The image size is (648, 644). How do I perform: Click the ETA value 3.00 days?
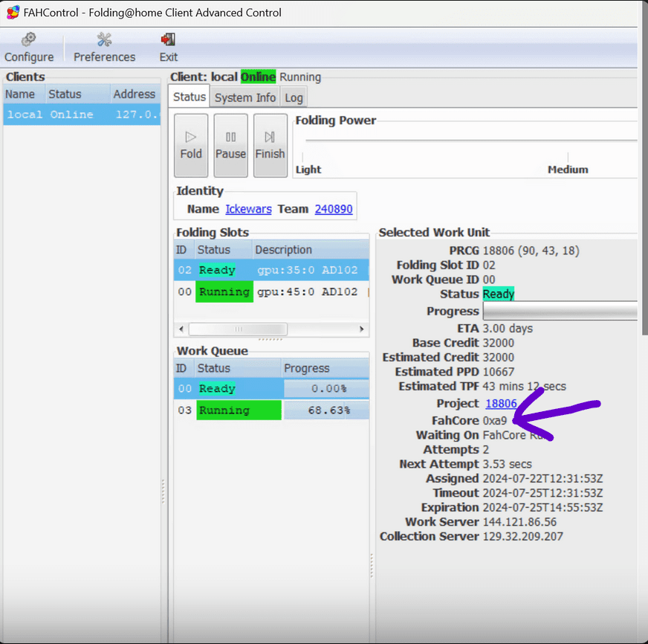(x=508, y=329)
